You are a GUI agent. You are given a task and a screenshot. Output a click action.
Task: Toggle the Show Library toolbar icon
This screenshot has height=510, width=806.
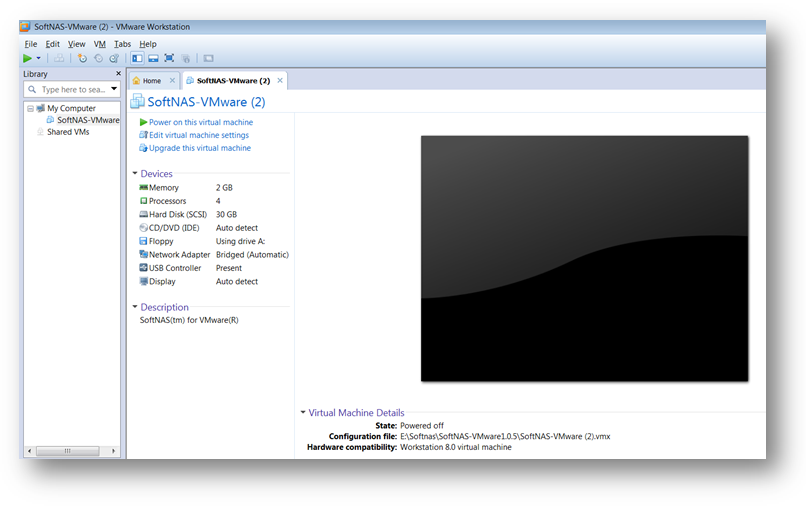[x=137, y=59]
